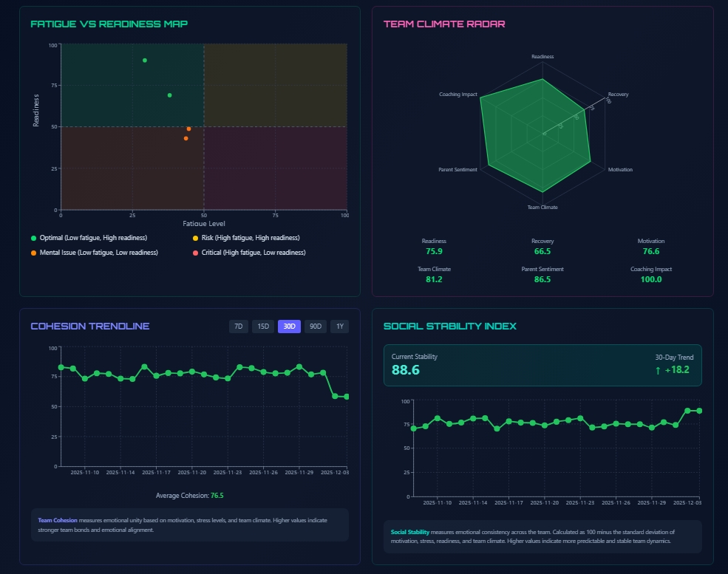The width and height of the screenshot is (728, 574).
Task: Click the yellow Risk legend marker
Action: 195,238
